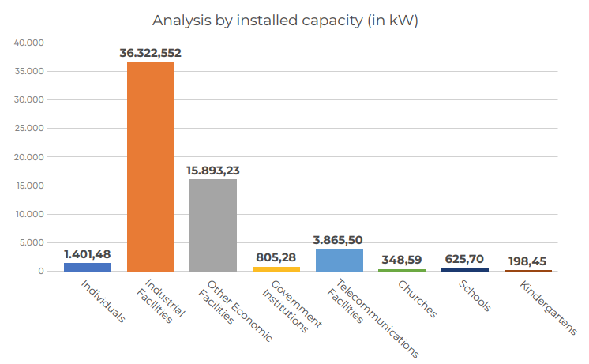
Task: Click the 36.322,552 data label
Action: tap(151, 53)
